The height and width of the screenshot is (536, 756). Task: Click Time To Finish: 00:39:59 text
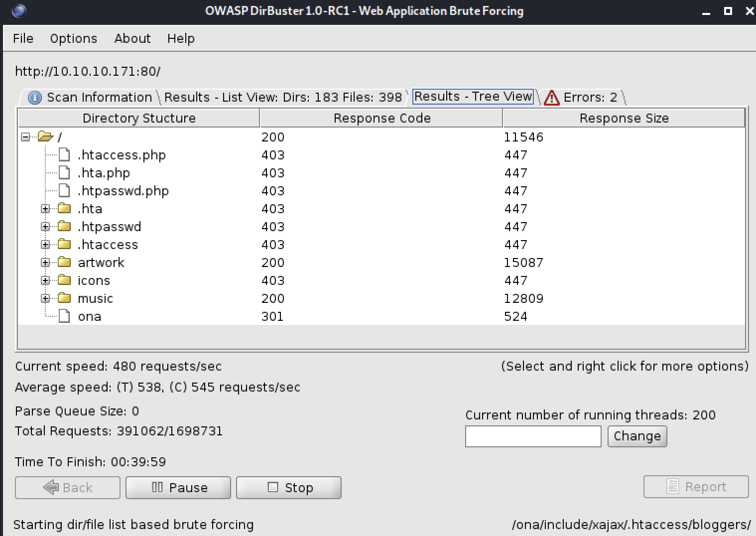coord(90,462)
